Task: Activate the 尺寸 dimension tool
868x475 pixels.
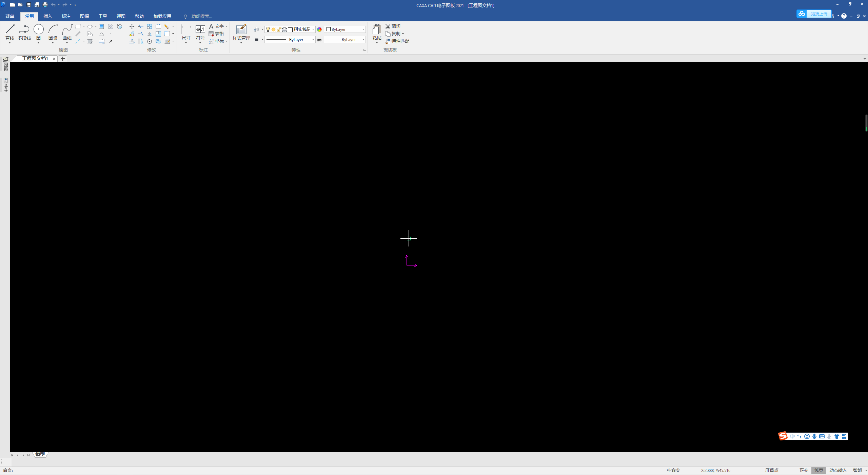Action: point(186,33)
